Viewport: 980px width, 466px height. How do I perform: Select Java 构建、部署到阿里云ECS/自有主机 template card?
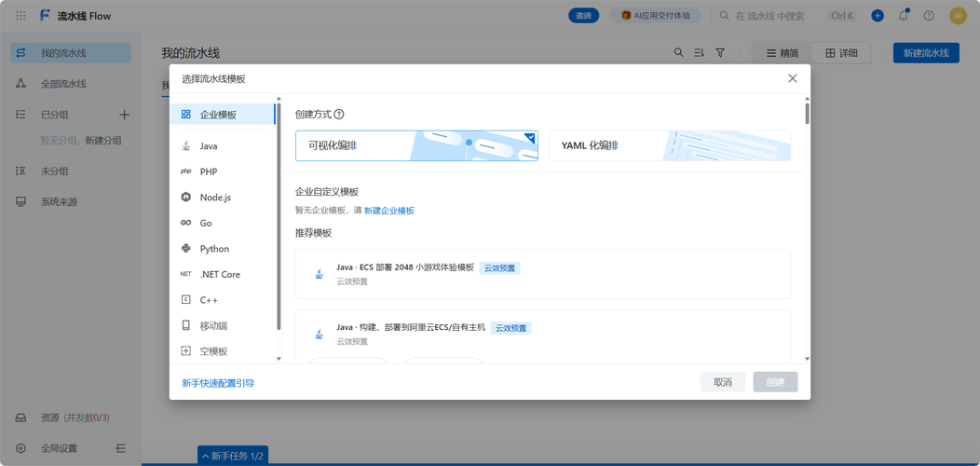tap(543, 336)
